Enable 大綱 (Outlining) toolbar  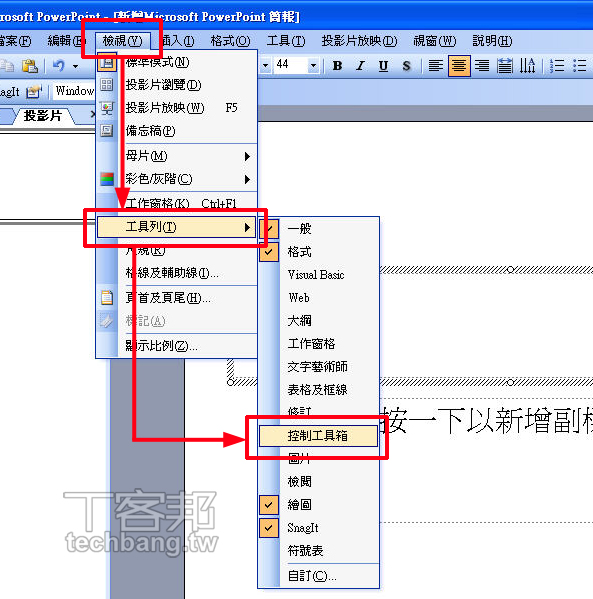319,321
